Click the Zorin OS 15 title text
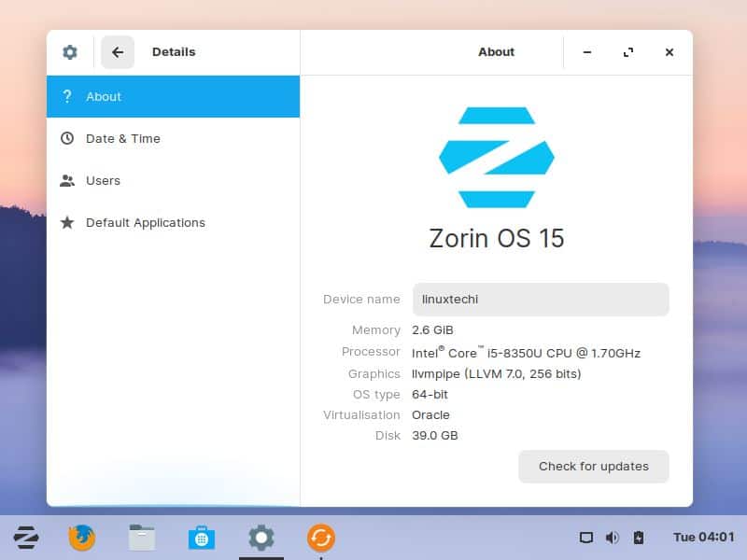The height and width of the screenshot is (560, 747). point(497,238)
